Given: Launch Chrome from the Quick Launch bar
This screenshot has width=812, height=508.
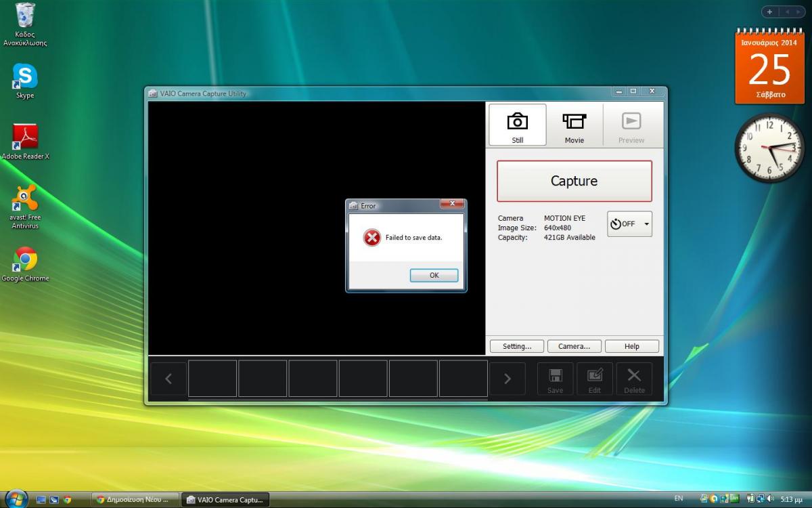Looking at the screenshot, I should (x=67, y=500).
